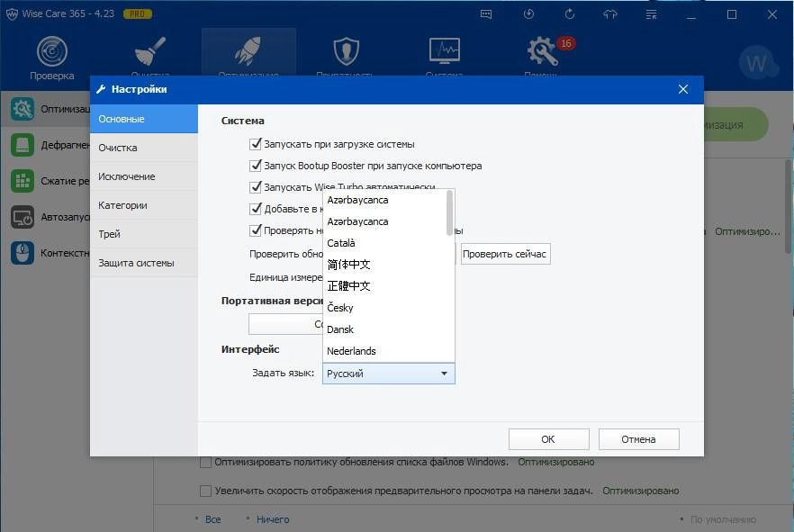Switch to Защита системы settings tab

pyautogui.click(x=144, y=263)
